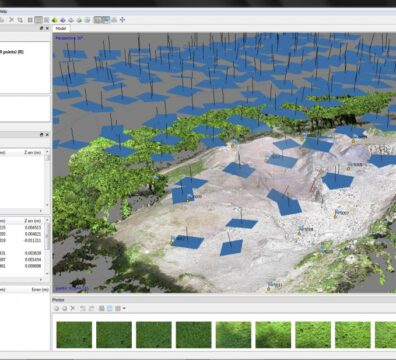
Task: Select the fifth photo thumbnail in Photos pane
Action: click(233, 335)
